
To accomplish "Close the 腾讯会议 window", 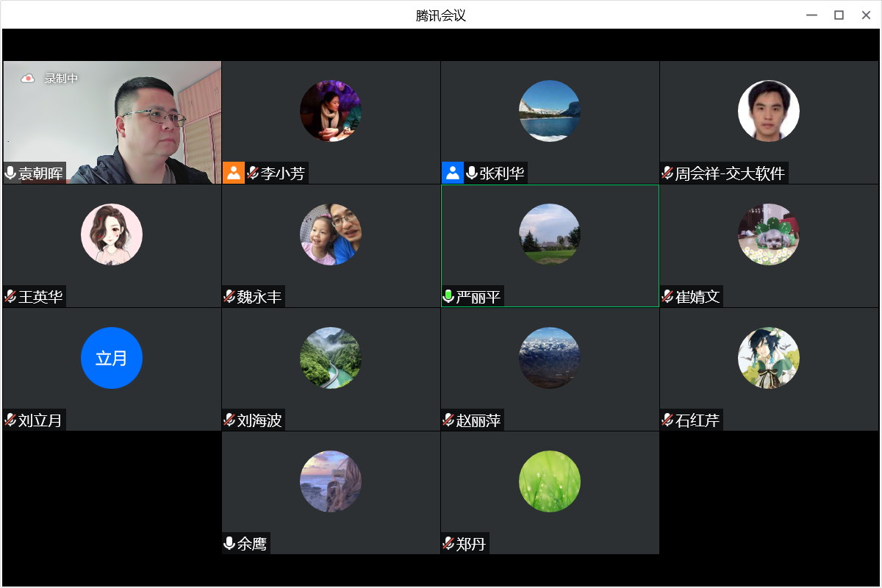I will point(866,15).
